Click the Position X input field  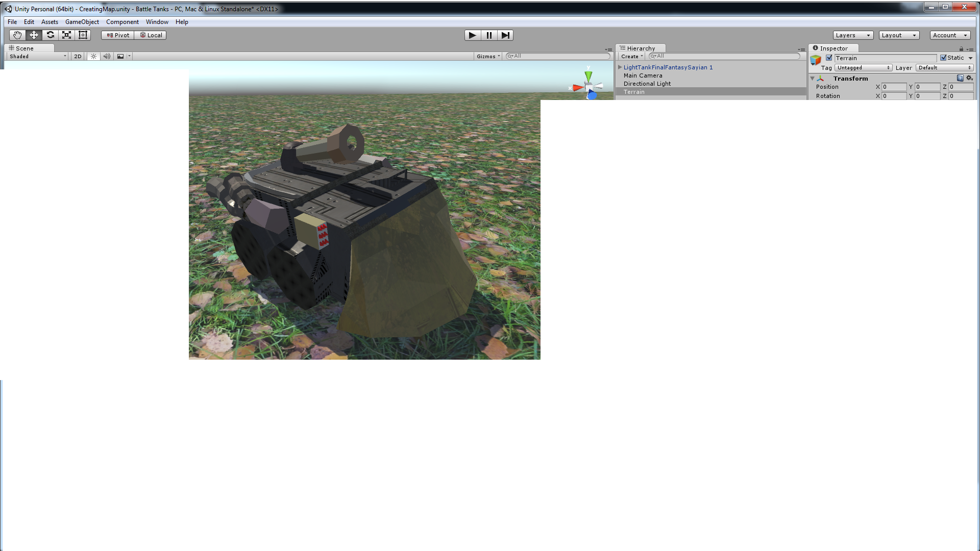coord(893,87)
